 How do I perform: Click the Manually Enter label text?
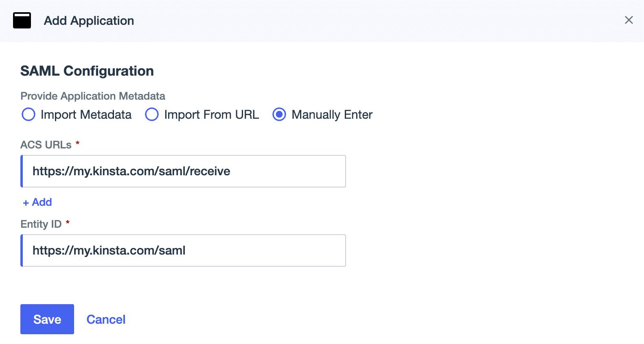tap(331, 115)
